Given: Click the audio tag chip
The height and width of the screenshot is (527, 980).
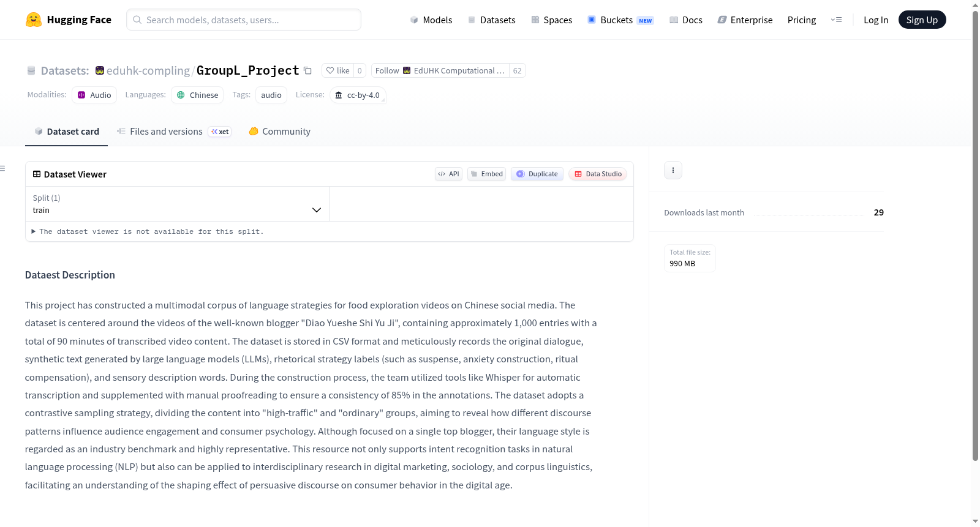Looking at the screenshot, I should 271,95.
